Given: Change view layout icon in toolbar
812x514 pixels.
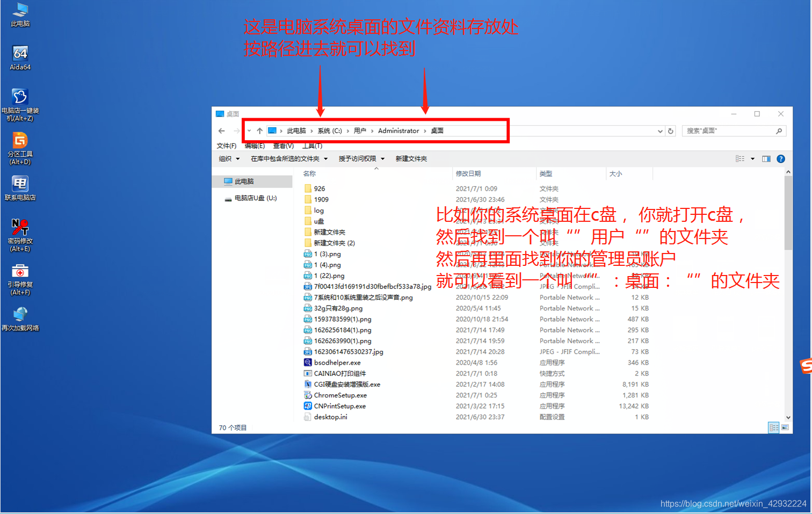Looking at the screenshot, I should point(740,158).
